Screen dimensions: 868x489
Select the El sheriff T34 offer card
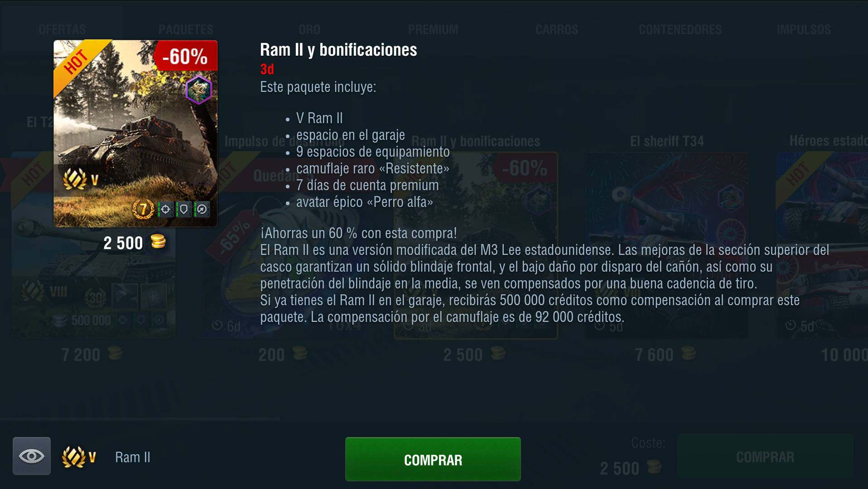[x=667, y=244]
